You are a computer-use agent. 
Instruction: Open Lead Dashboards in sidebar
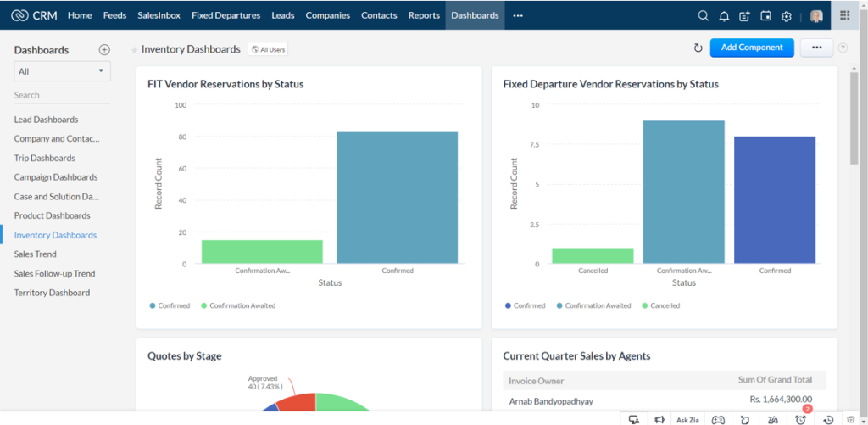(46, 120)
